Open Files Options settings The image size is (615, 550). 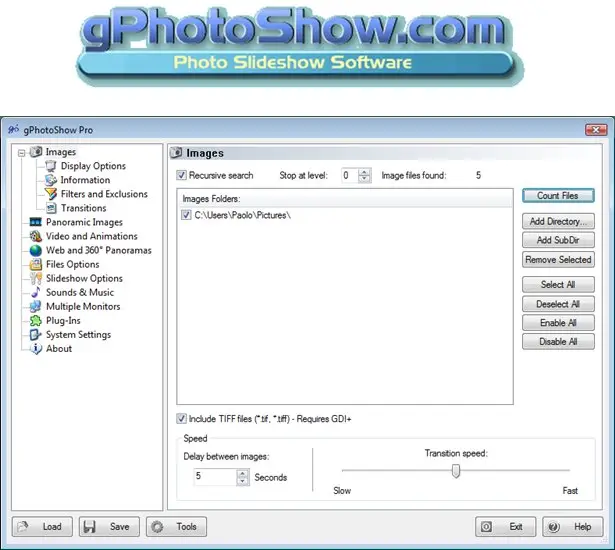pos(73,264)
